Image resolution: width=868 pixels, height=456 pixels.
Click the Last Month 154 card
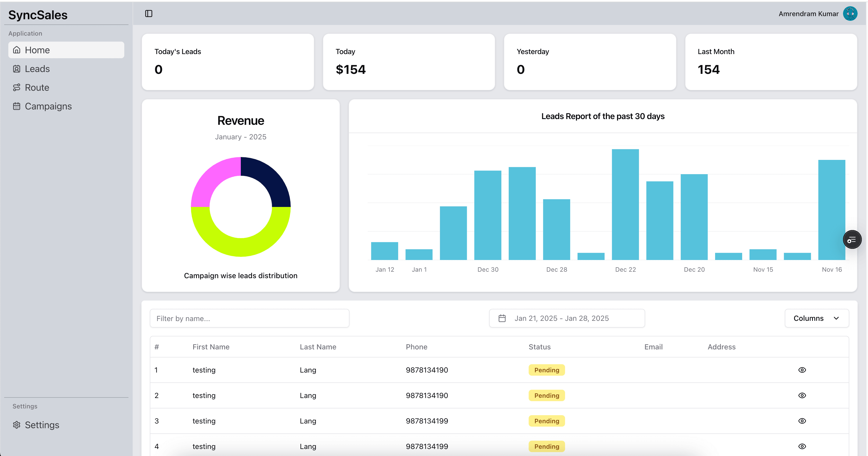pos(771,62)
